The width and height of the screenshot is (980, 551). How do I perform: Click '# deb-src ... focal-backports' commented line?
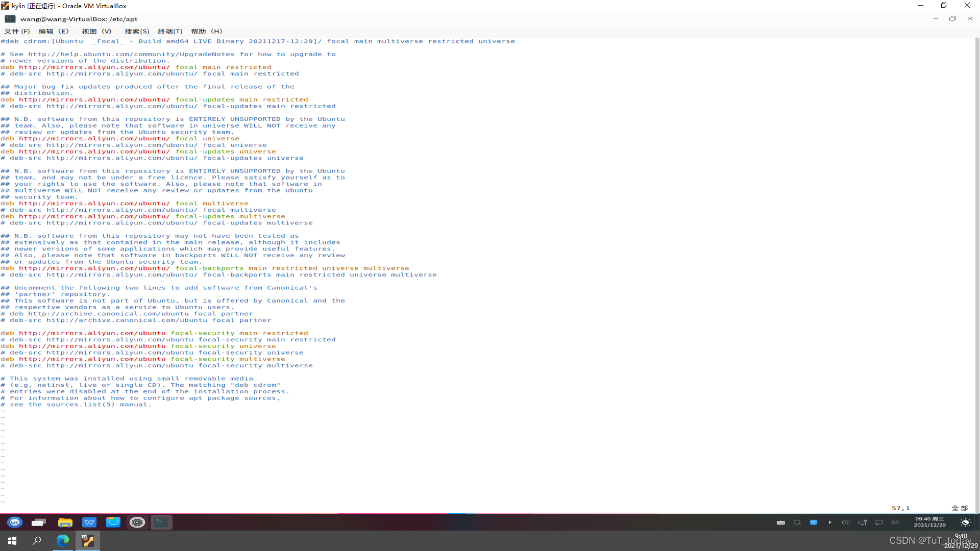pyautogui.click(x=218, y=275)
